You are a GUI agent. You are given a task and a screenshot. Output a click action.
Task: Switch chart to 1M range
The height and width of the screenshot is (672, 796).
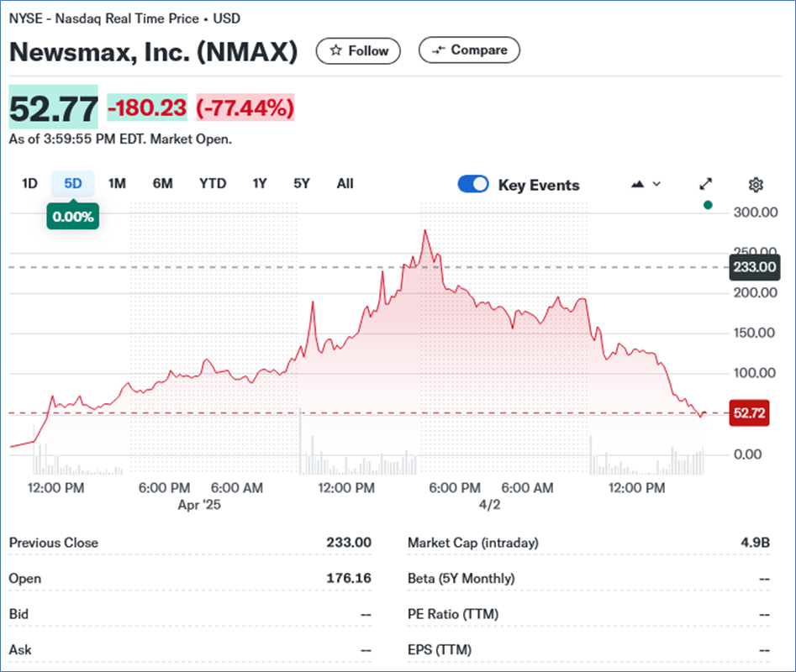[118, 184]
